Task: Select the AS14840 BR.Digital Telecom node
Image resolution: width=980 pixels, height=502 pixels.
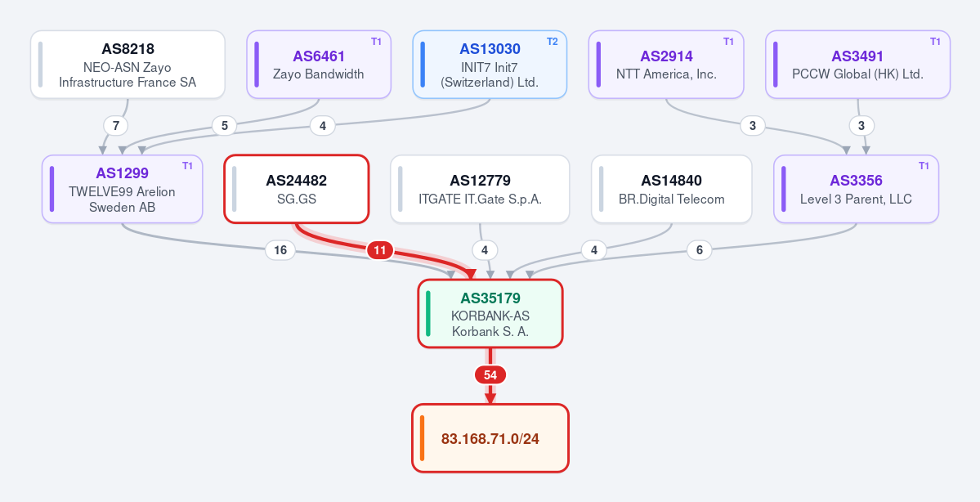Action: pyautogui.click(x=672, y=189)
